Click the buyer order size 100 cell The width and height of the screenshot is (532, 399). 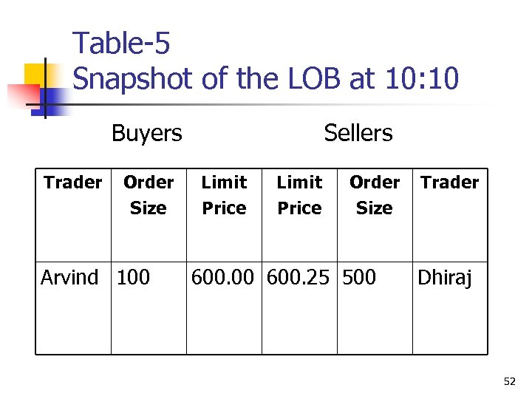point(133,278)
